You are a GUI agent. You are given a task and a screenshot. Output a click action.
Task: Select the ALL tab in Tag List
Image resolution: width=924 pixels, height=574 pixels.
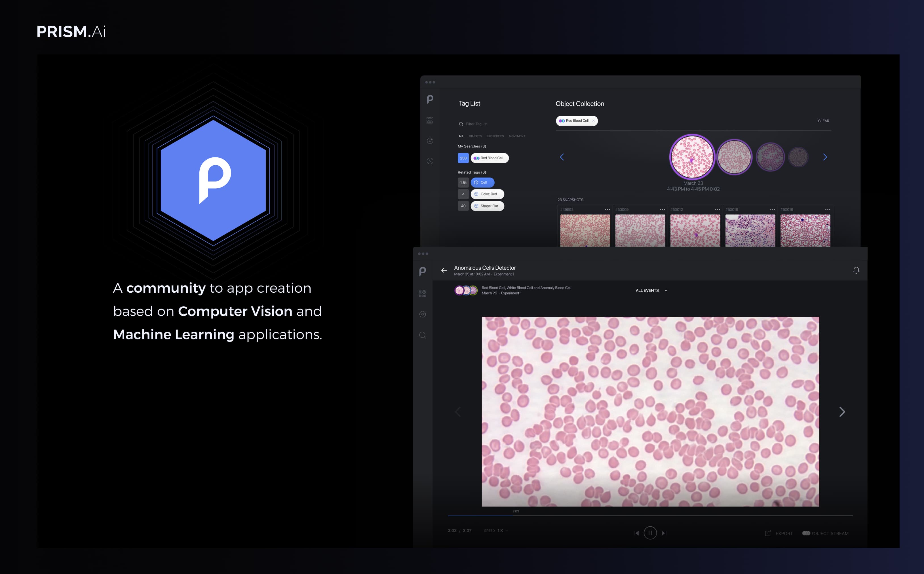coord(461,136)
